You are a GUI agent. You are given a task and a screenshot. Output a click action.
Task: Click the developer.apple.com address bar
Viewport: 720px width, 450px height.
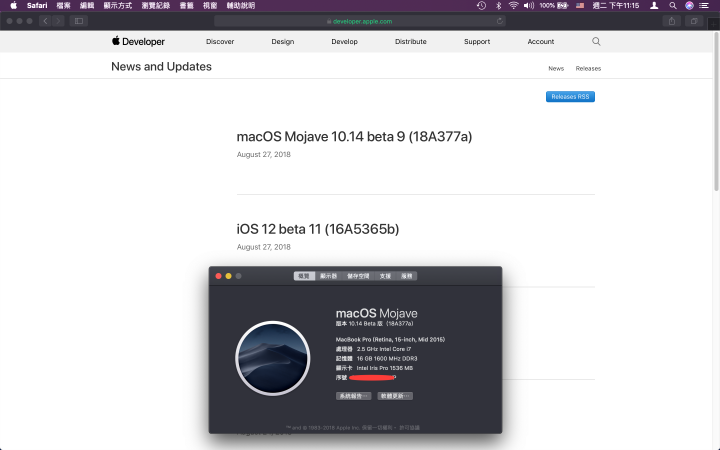(360, 21)
